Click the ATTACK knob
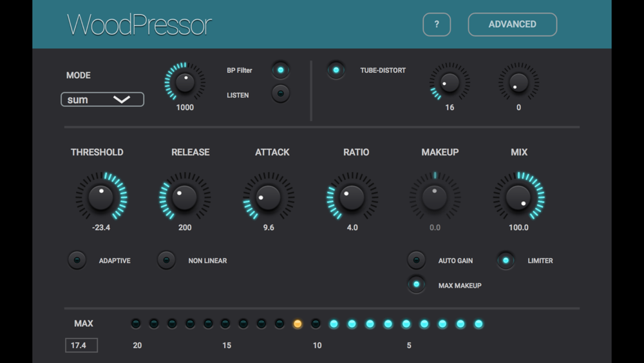Viewport: 644px width, 363px height. 269,197
